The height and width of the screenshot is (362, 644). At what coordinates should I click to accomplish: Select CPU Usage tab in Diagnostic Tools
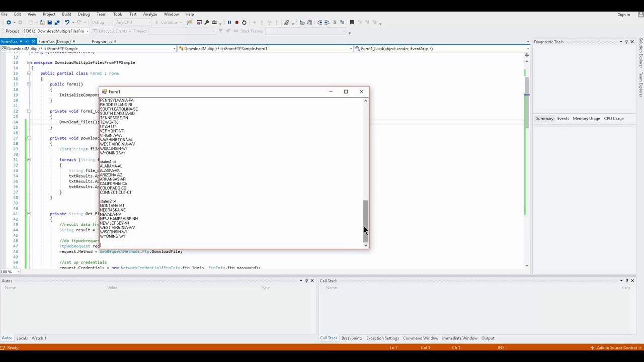[x=613, y=118]
